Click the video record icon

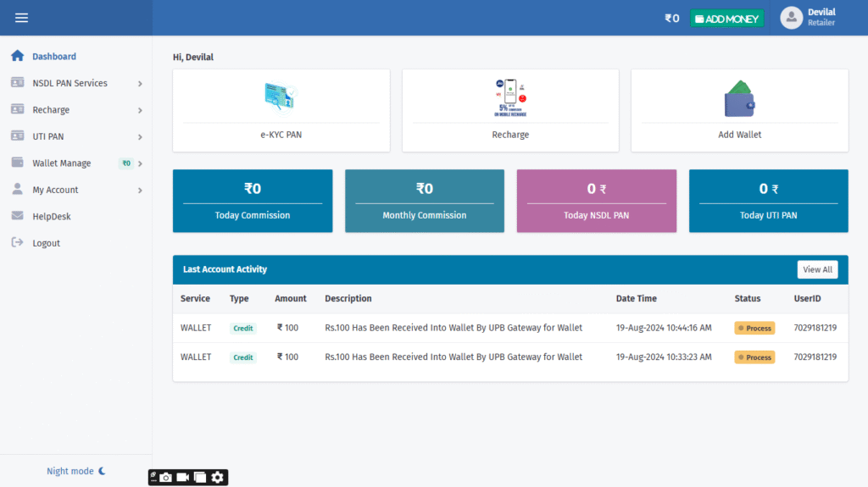[x=182, y=478]
